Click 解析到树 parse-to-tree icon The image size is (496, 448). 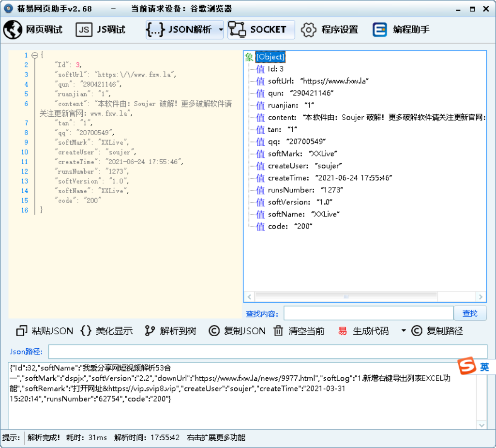click(150, 331)
